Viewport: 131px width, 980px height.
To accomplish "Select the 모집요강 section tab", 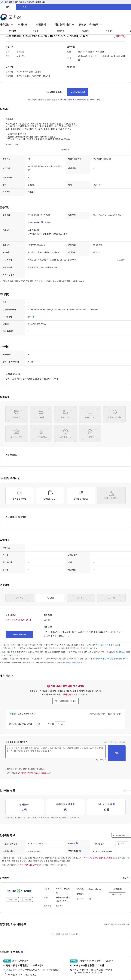I will [12, 31].
